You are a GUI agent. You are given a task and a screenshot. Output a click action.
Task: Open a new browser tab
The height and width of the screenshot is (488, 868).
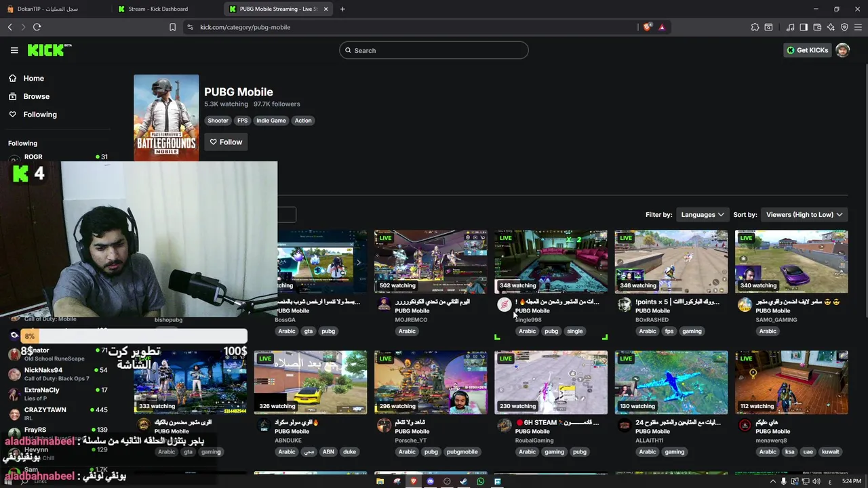coord(342,9)
